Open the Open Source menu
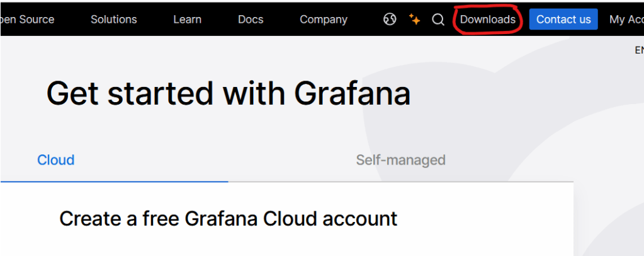Viewport: 644px width, 256px height. click(27, 20)
